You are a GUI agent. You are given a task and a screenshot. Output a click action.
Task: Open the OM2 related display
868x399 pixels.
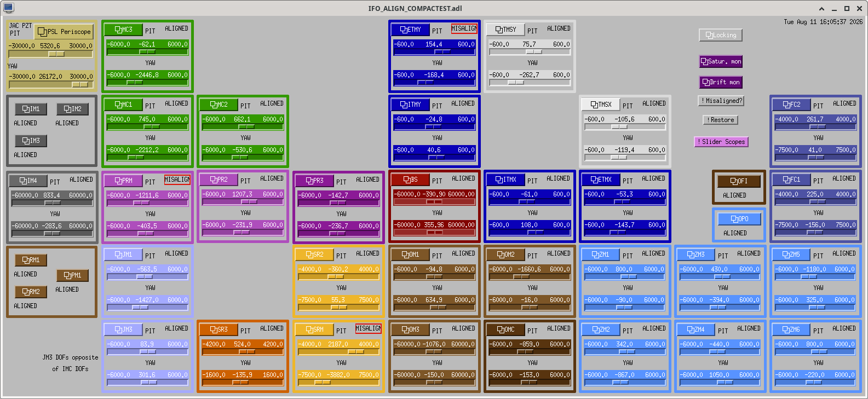coord(505,255)
